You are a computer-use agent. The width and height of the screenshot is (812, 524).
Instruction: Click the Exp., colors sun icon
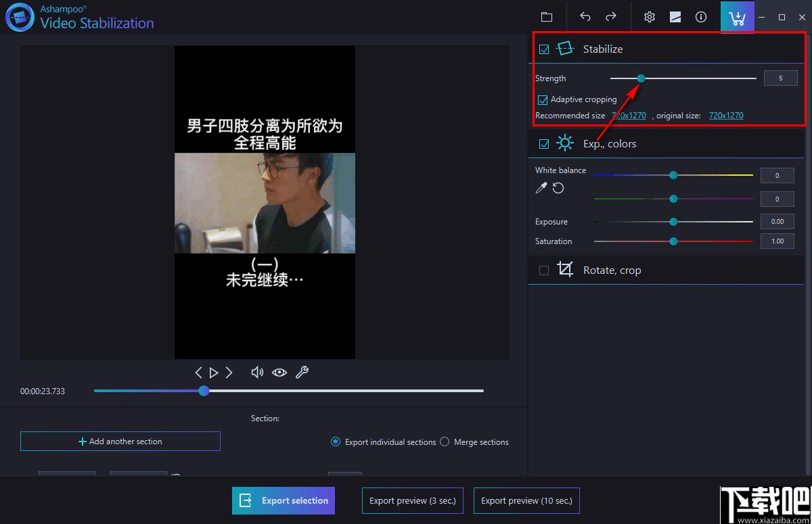click(x=565, y=143)
